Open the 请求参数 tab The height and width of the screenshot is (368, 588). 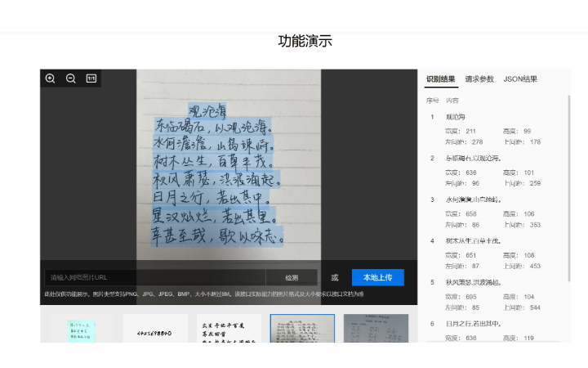click(479, 79)
